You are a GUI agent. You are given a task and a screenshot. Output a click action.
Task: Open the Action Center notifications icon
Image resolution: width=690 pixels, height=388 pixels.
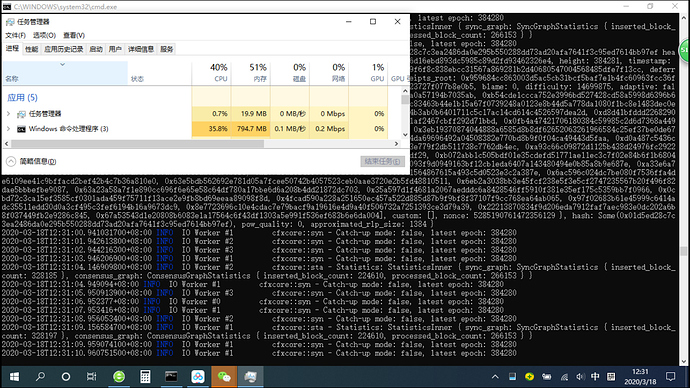[x=670, y=377]
